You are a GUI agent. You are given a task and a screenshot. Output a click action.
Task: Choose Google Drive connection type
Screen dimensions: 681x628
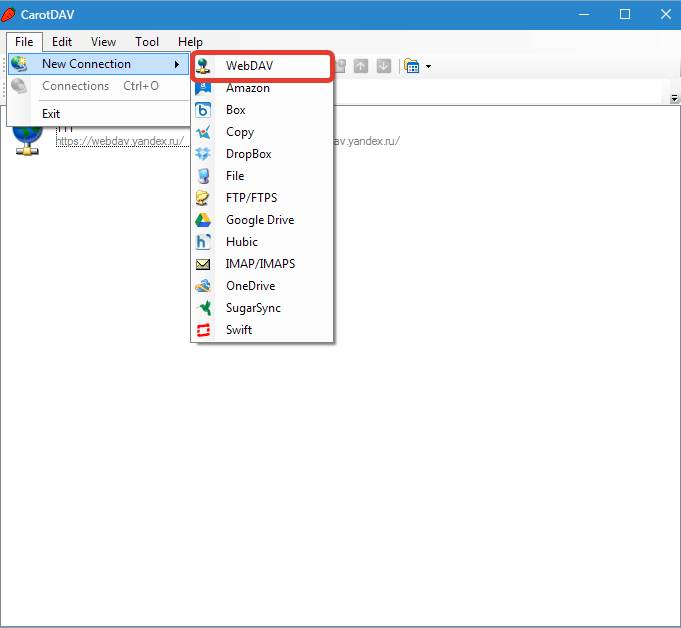262,220
